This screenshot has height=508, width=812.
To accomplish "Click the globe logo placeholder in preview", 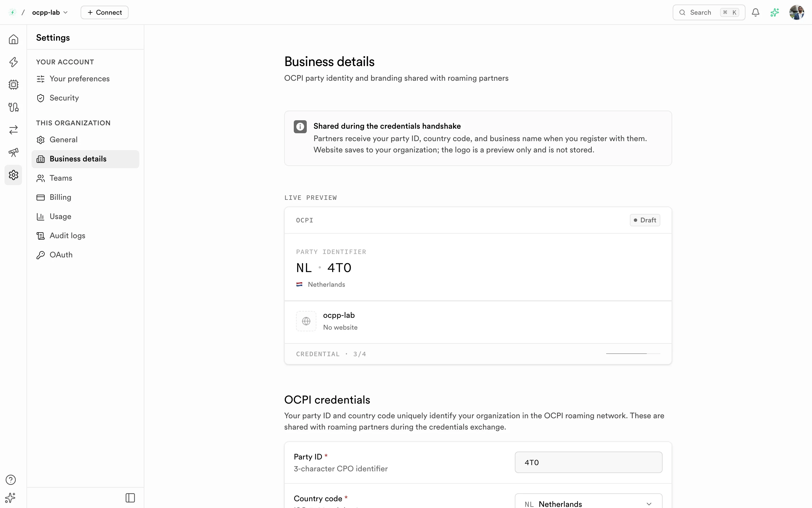I will coord(306,321).
